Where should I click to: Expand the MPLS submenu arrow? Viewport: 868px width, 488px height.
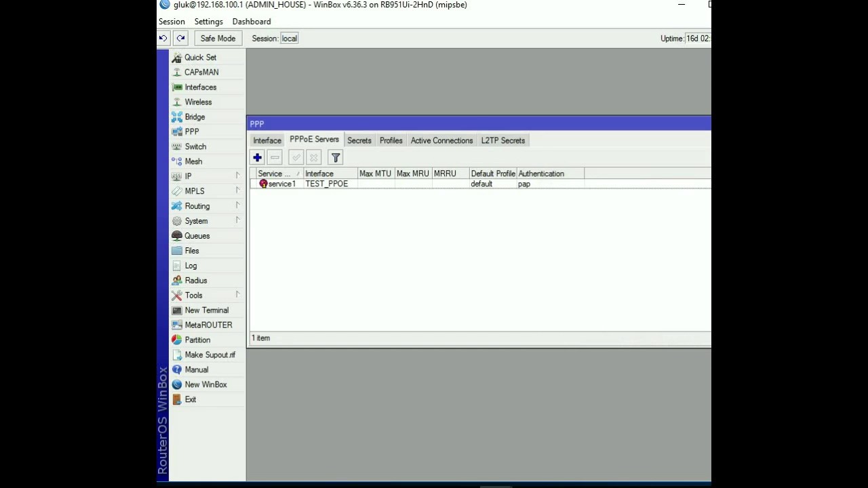click(x=238, y=190)
